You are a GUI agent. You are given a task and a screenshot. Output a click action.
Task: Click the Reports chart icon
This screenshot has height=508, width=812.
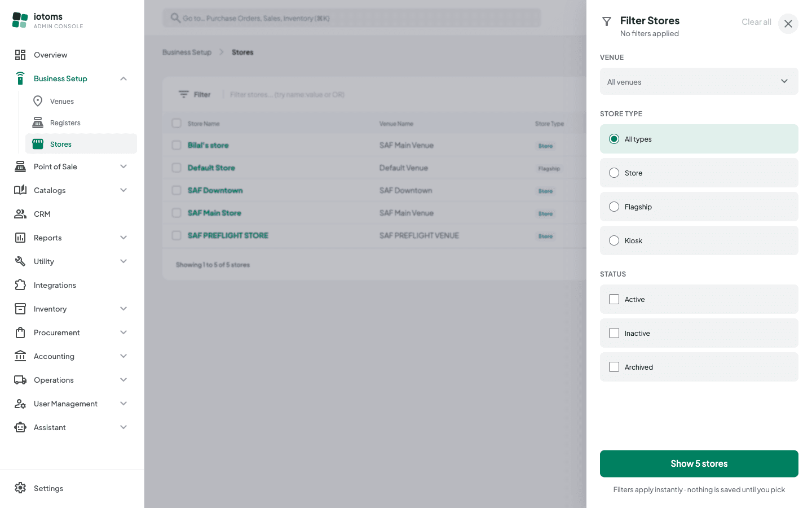point(20,238)
